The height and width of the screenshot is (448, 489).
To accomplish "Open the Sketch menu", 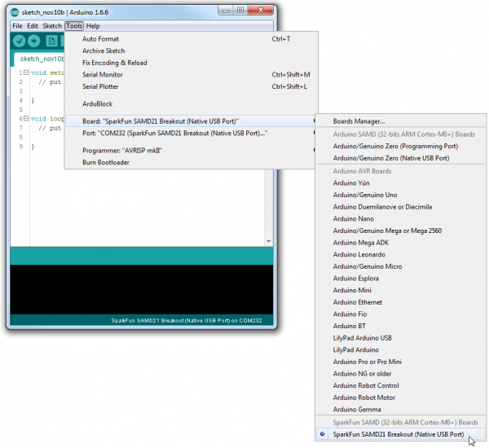I will 52,26.
